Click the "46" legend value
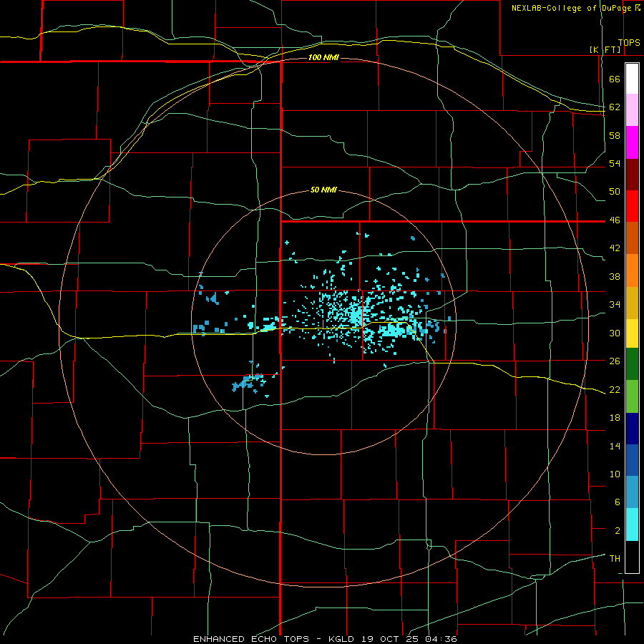Screen dimensions: 644x644 [x=615, y=220]
